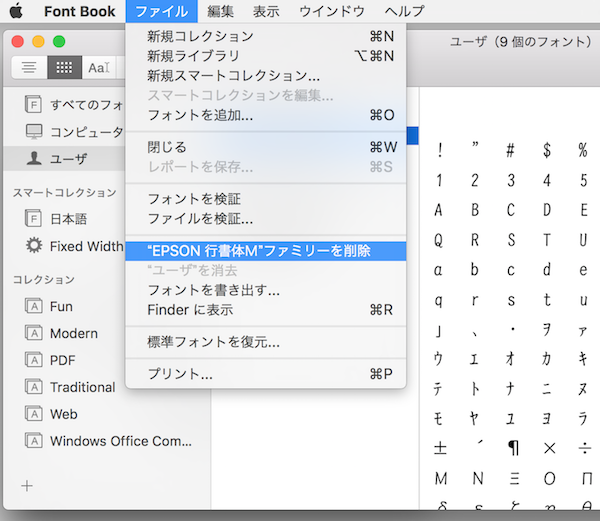Screen dimensions: 600x521
Task: Choose Finder に表示 menu item
Action: click(x=266, y=309)
